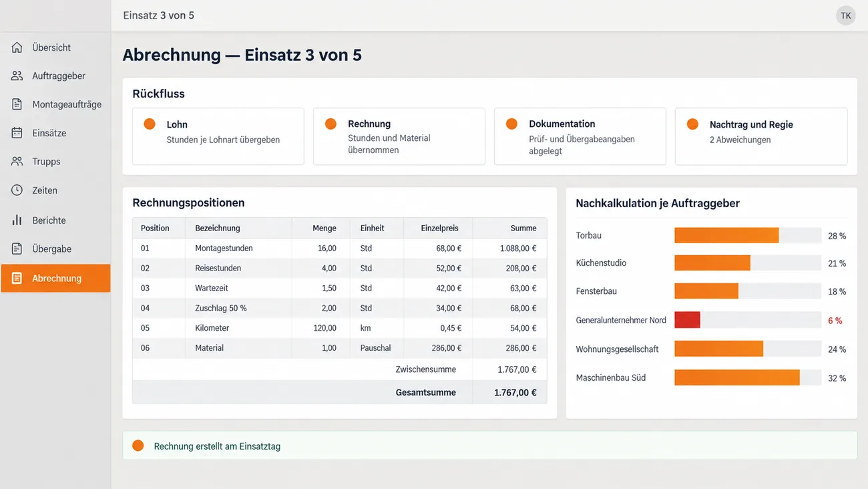Click the Pauschal unit cell

pyautogui.click(x=376, y=348)
